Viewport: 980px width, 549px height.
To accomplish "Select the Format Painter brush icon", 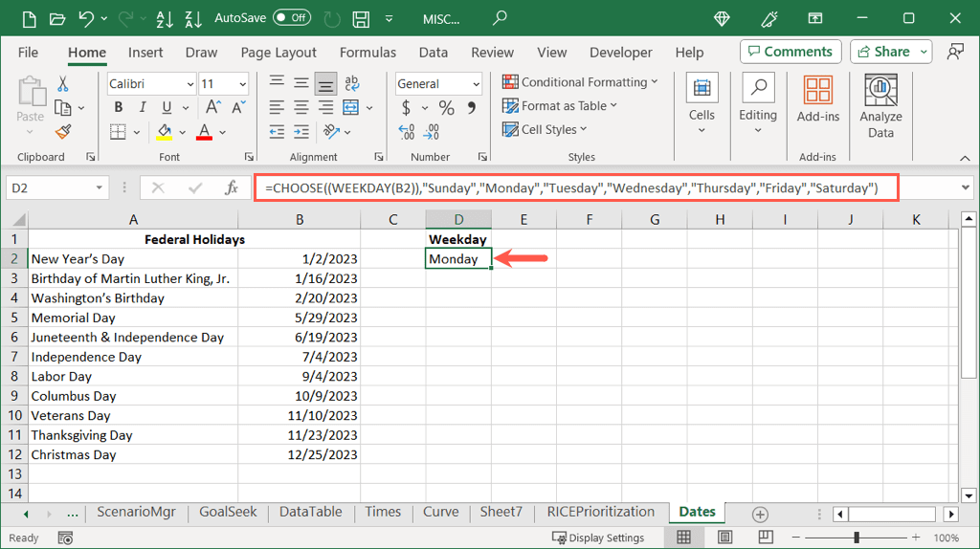I will (63, 132).
